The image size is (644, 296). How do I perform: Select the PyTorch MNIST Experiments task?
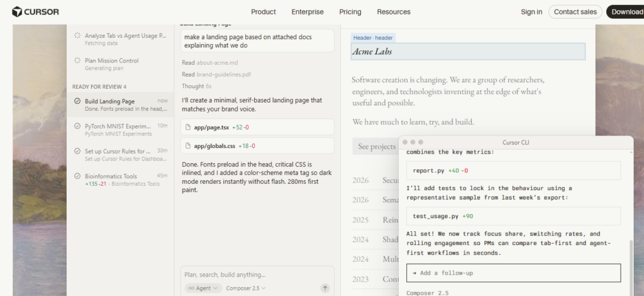(x=120, y=130)
